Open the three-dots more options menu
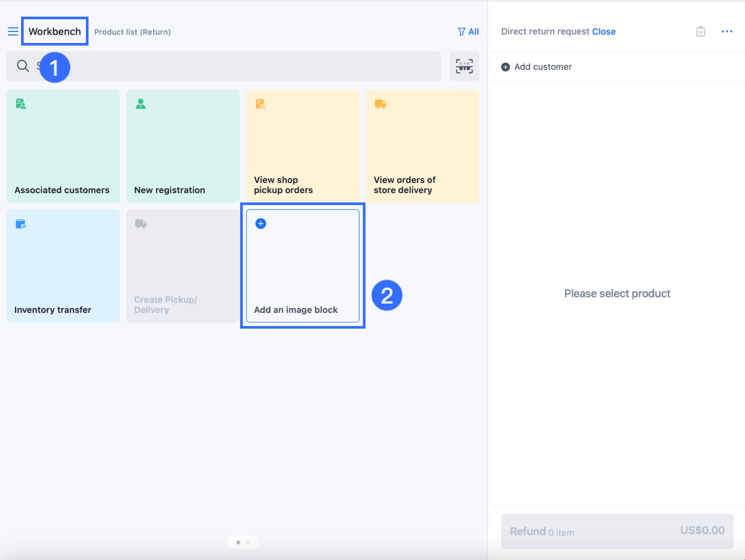 pos(727,32)
